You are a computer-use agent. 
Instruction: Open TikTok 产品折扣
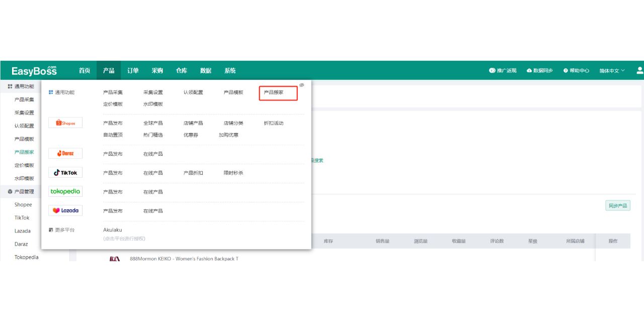click(193, 173)
